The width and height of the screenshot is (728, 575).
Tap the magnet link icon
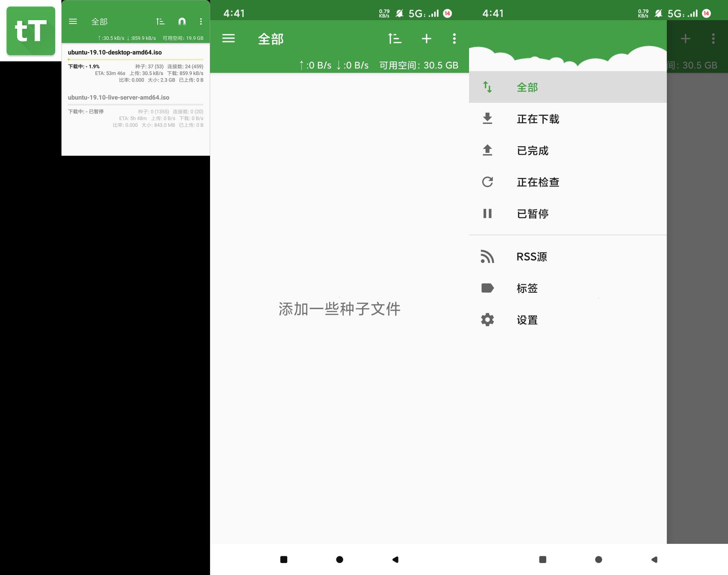pyautogui.click(x=182, y=22)
